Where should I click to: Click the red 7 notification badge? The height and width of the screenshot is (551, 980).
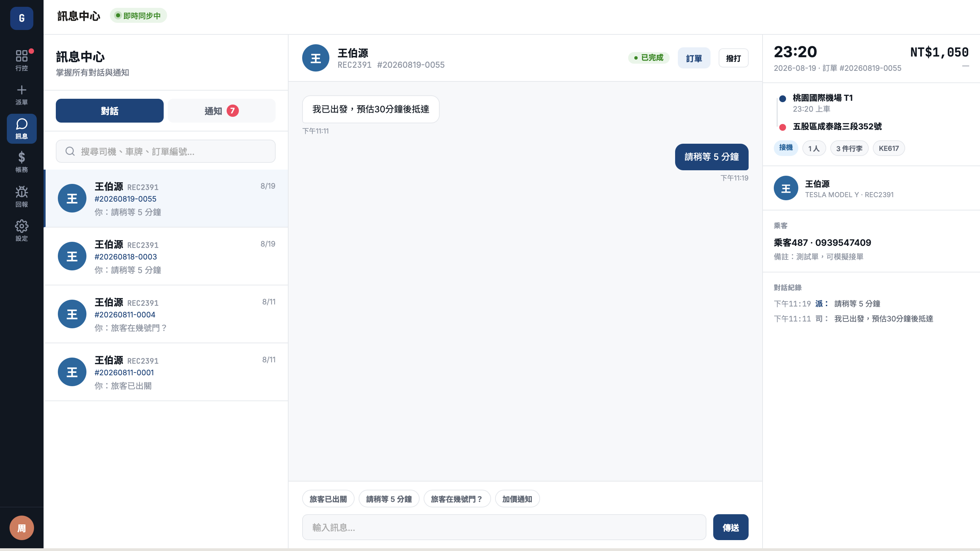coord(232,110)
